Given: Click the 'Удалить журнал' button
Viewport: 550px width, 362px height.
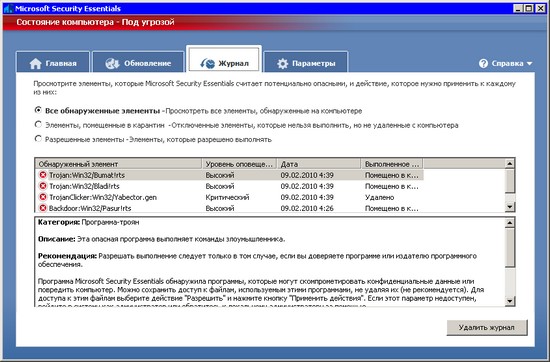Looking at the screenshot, I should pos(487,327).
